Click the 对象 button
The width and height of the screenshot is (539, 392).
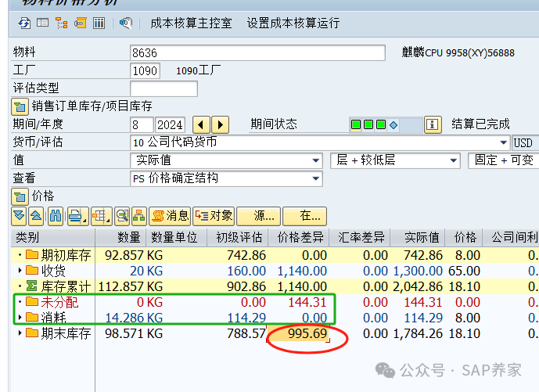click(x=214, y=216)
